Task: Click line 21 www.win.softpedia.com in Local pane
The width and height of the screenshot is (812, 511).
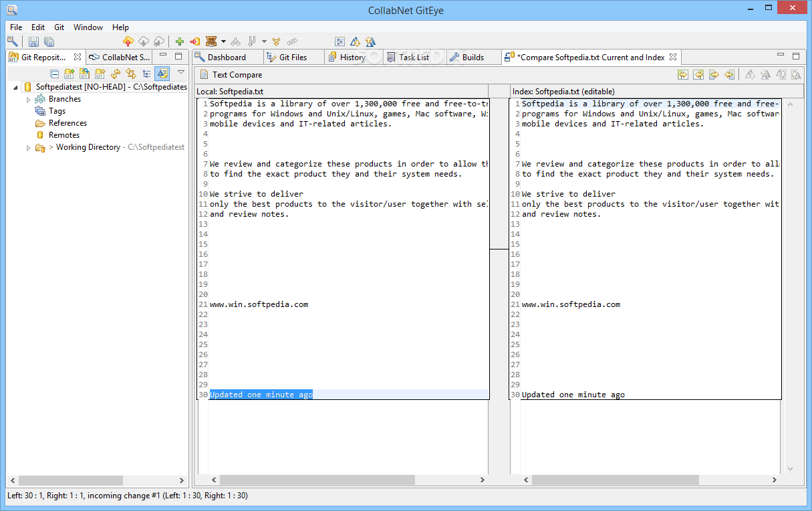Action: click(x=259, y=304)
